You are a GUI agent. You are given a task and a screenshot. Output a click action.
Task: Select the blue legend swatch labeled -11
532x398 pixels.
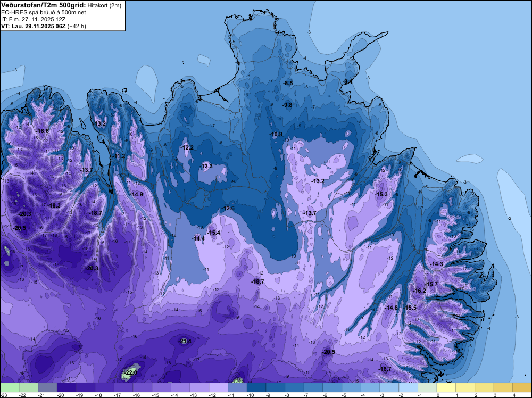click(x=237, y=387)
